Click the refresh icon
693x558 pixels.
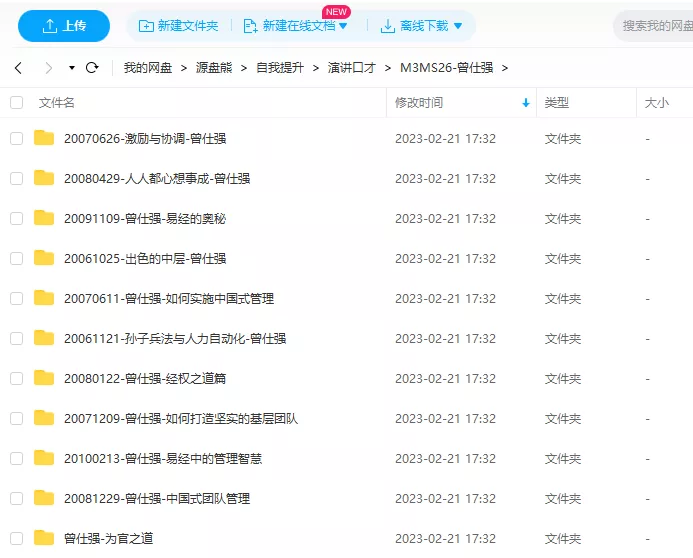click(92, 68)
